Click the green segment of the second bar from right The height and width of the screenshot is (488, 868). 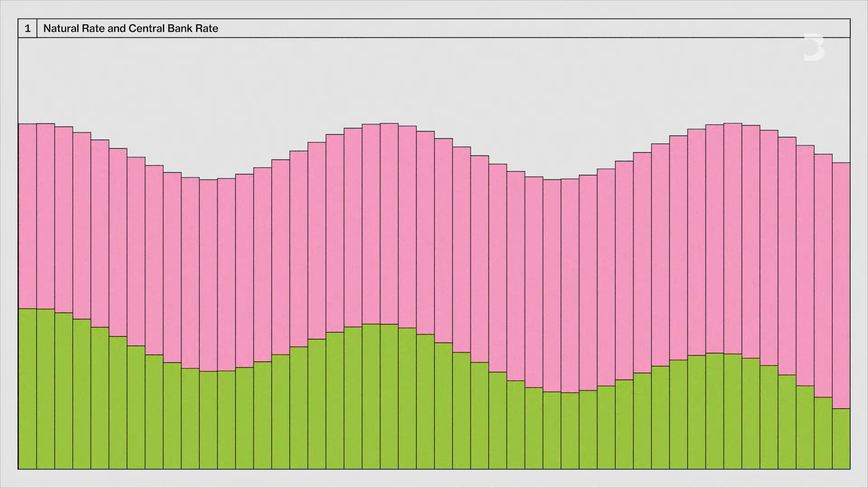pos(823,433)
